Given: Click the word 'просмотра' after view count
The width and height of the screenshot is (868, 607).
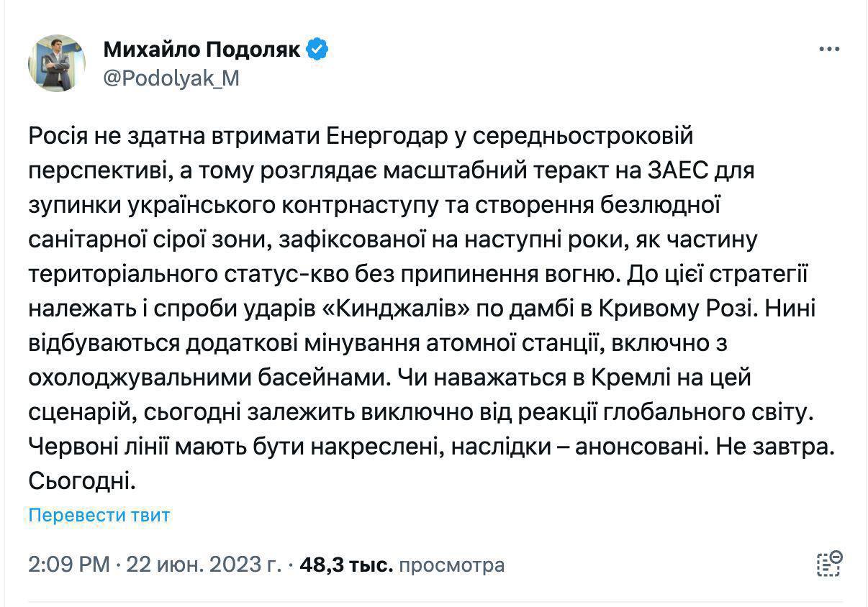Looking at the screenshot, I should click(x=451, y=565).
